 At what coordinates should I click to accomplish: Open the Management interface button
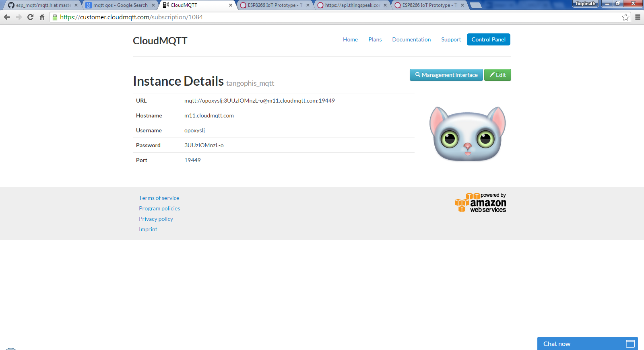tap(446, 75)
